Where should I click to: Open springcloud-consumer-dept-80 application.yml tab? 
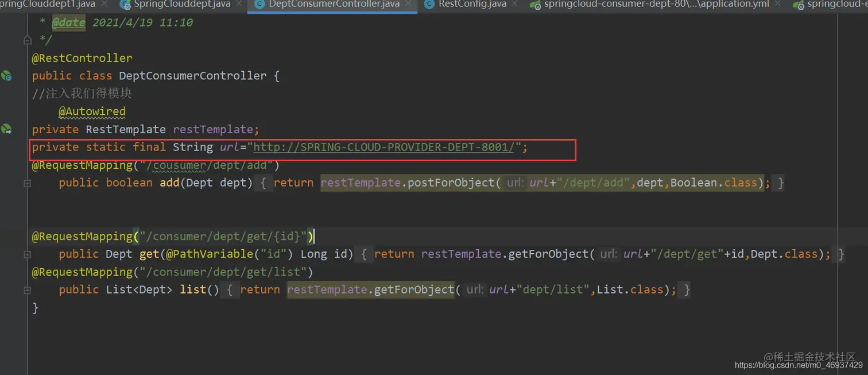(x=657, y=5)
